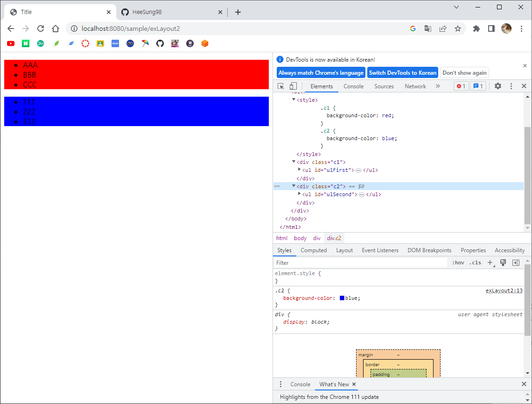Toggle the computed styles sidebar
The width and height of the screenshot is (532, 404).
coord(516,263)
